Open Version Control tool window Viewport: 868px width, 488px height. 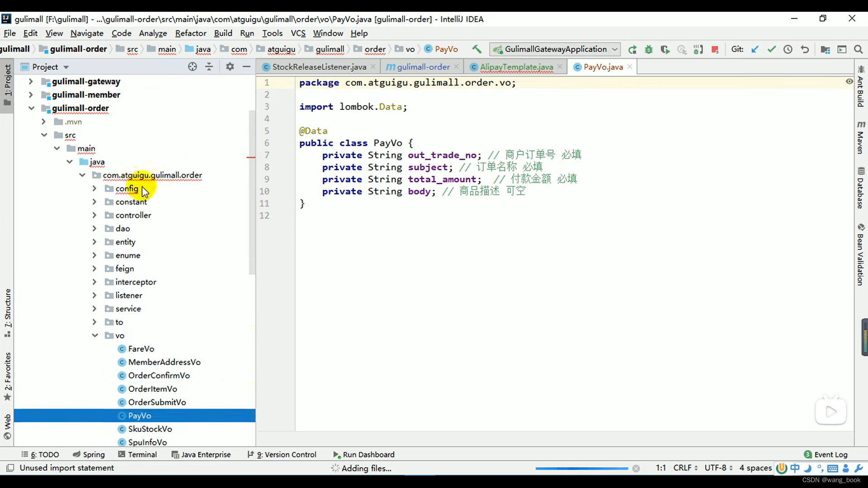[282, 455]
